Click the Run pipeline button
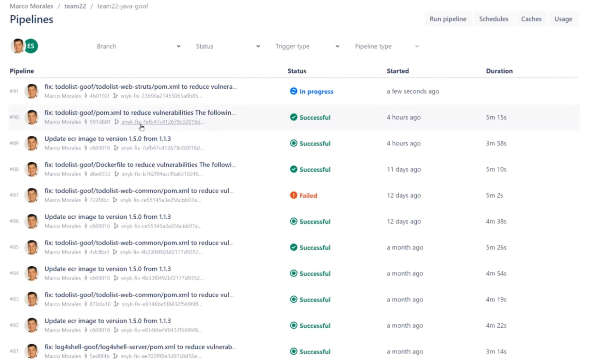The width and height of the screenshot is (589, 364). tap(448, 19)
